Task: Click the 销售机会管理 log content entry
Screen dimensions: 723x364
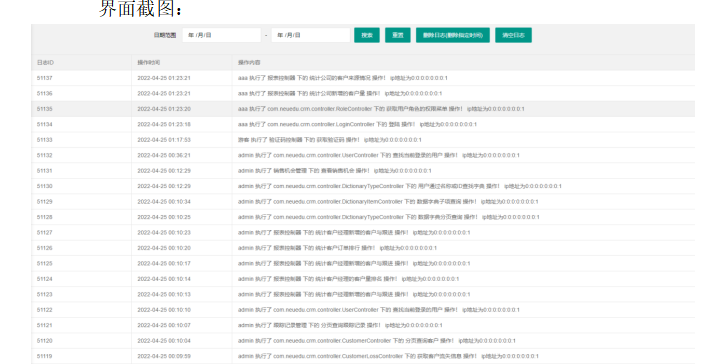Action: (x=335, y=171)
